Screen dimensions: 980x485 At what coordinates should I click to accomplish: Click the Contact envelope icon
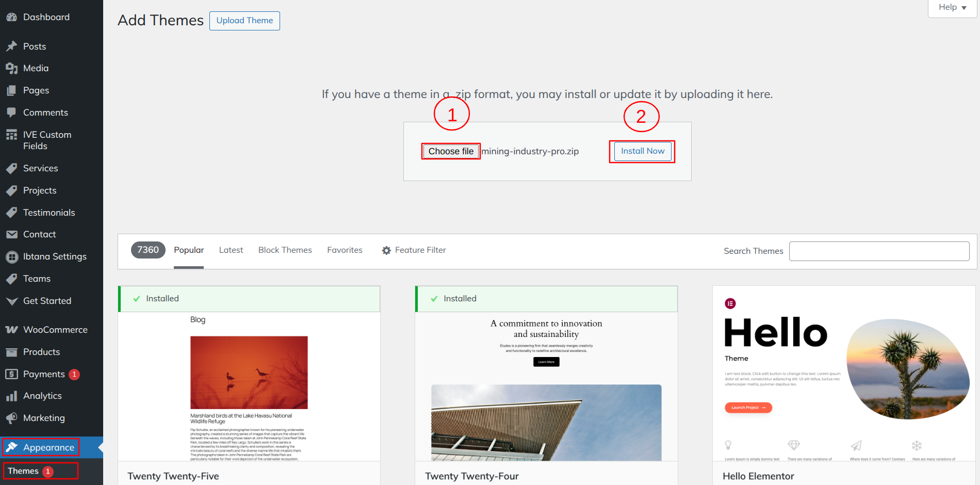[11, 234]
